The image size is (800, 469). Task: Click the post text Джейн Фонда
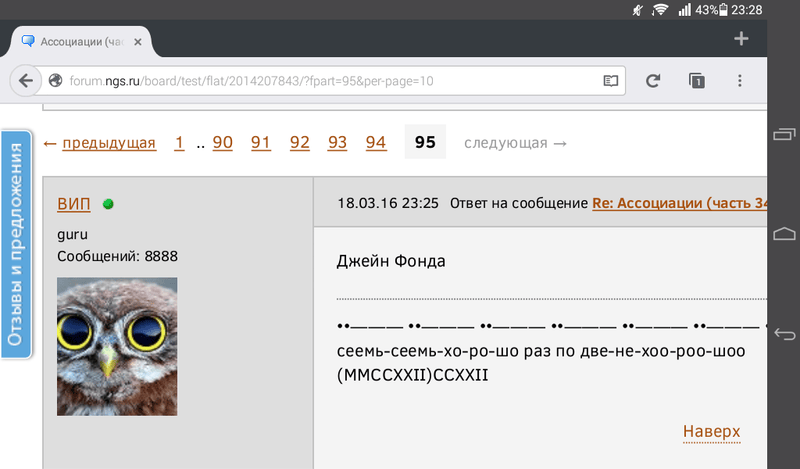(391, 261)
